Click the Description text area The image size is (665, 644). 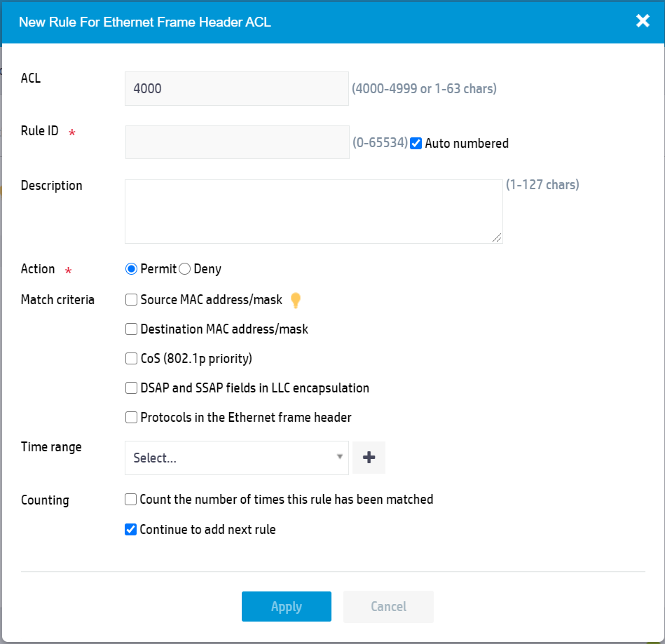(x=314, y=211)
